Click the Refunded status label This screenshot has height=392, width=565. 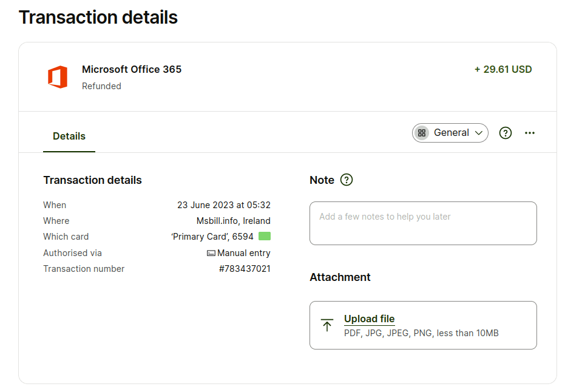101,86
